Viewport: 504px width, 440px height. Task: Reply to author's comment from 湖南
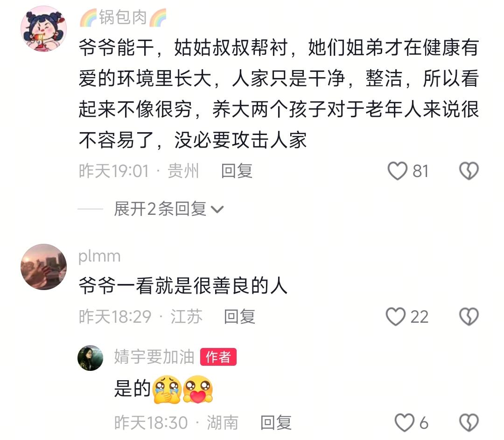(x=276, y=422)
